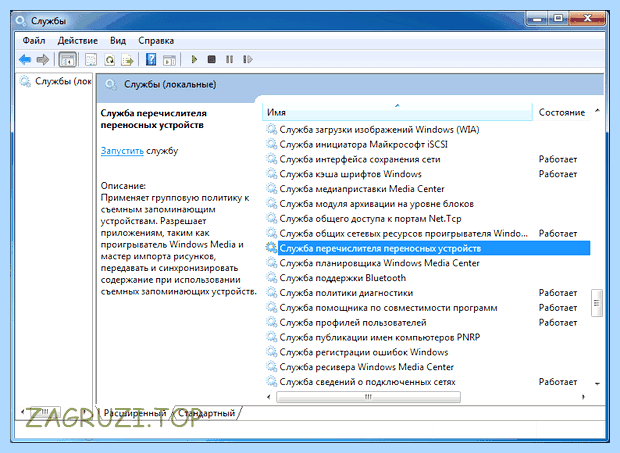The height and width of the screenshot is (453, 620).
Task: Select Служба интерфейса сохранения сети
Action: click(x=360, y=159)
